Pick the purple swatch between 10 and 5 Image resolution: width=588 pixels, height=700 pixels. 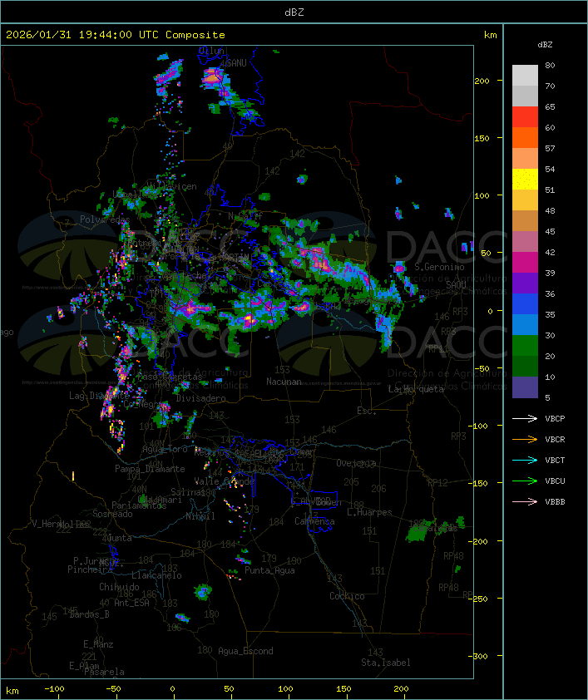point(525,387)
